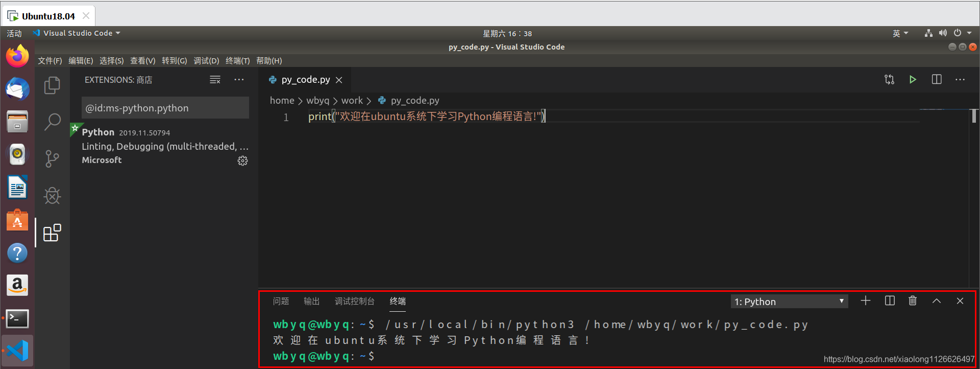The height and width of the screenshot is (369, 980).
Task: Switch to the 问题 panel tab
Action: coord(281,302)
